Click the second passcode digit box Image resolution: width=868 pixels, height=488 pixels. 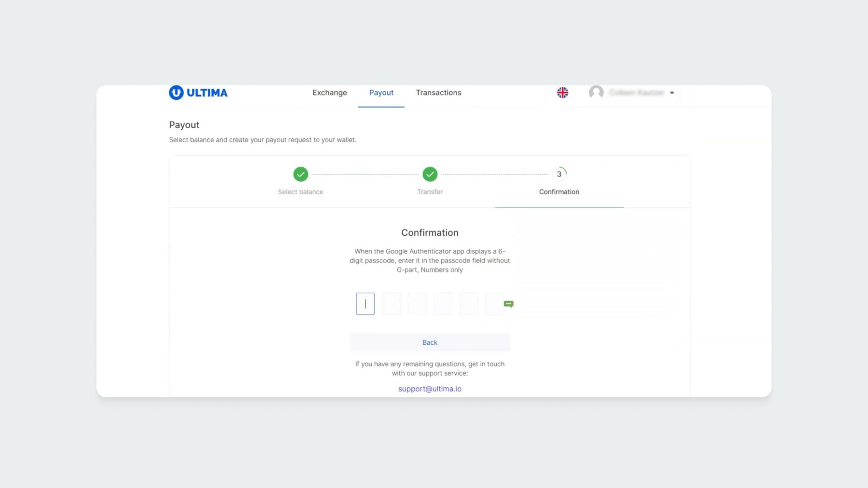[391, 304]
